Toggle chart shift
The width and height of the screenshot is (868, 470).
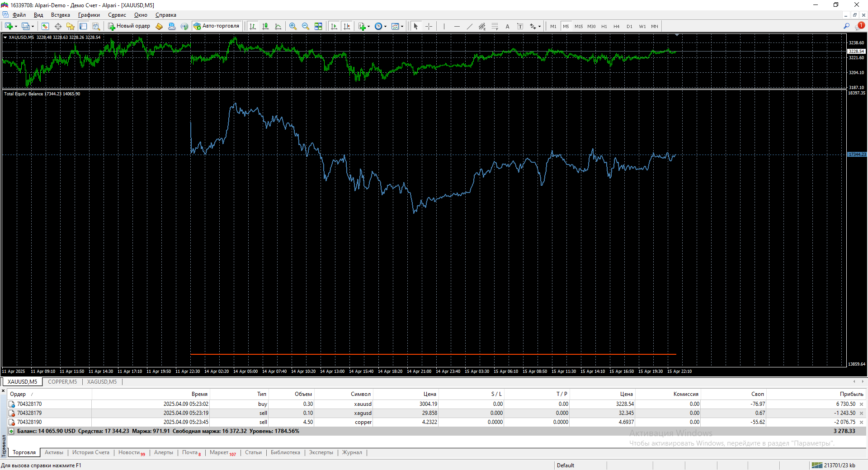click(347, 26)
